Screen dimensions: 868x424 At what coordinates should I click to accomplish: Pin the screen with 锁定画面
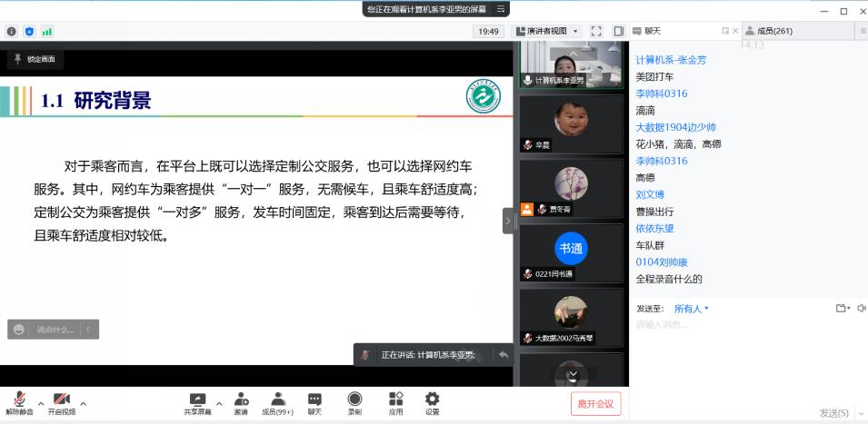[35, 59]
